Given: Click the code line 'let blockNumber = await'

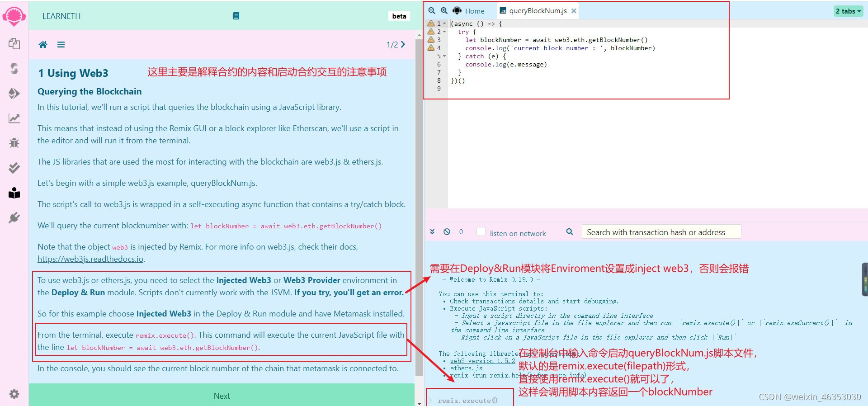Looking at the screenshot, I should pos(557,40).
